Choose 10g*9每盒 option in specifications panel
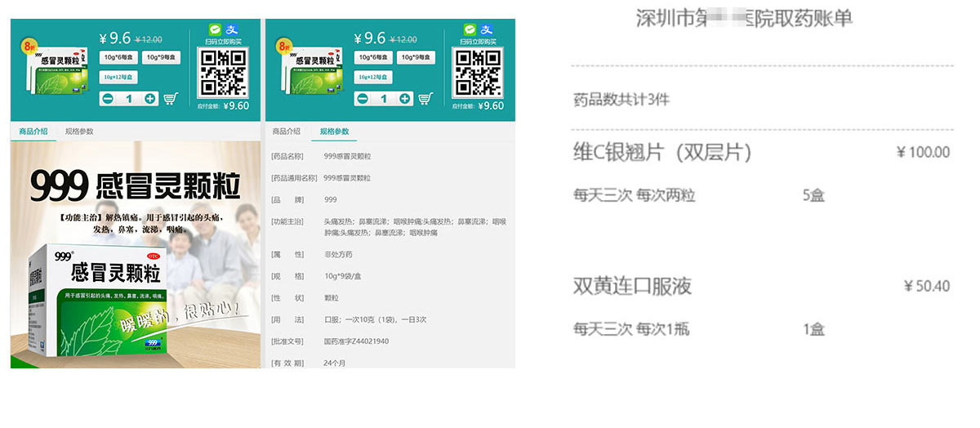980x428 pixels. pos(416,57)
